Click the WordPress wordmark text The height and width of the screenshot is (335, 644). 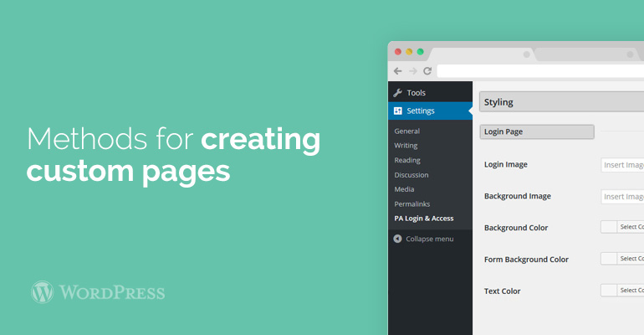(x=112, y=292)
